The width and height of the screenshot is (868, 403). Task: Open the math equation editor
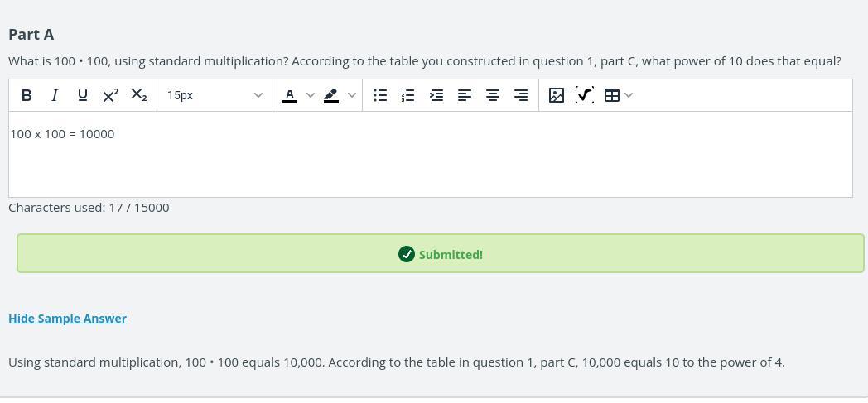pyautogui.click(x=585, y=95)
